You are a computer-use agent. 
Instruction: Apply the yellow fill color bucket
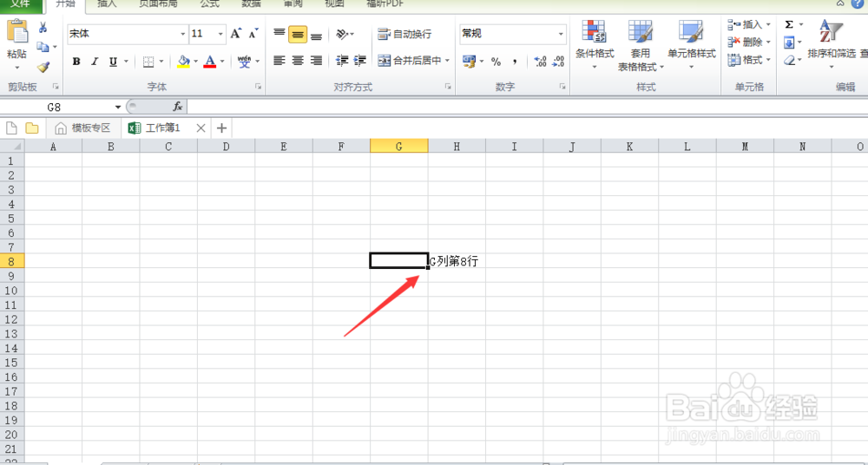[x=184, y=62]
